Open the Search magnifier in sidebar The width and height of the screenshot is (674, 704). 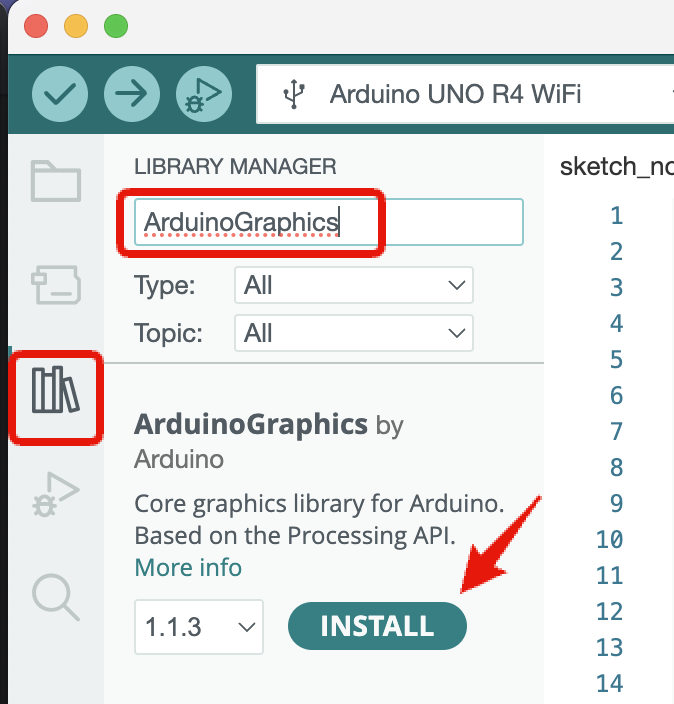pos(56,597)
